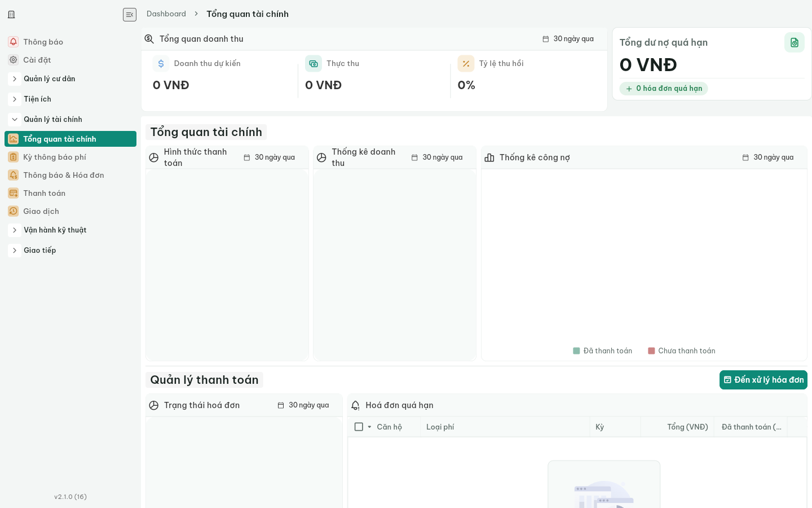Click the Đến xử lý hóa đơn button
The height and width of the screenshot is (508, 812).
click(x=764, y=380)
